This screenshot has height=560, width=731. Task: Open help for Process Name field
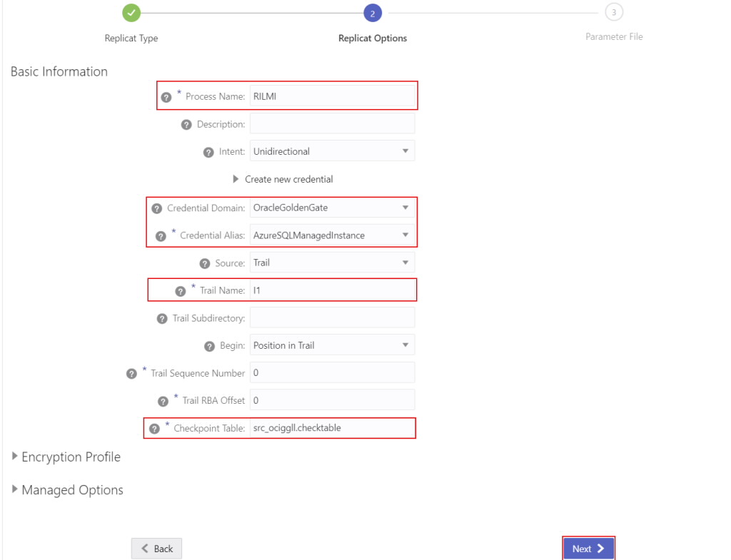166,96
